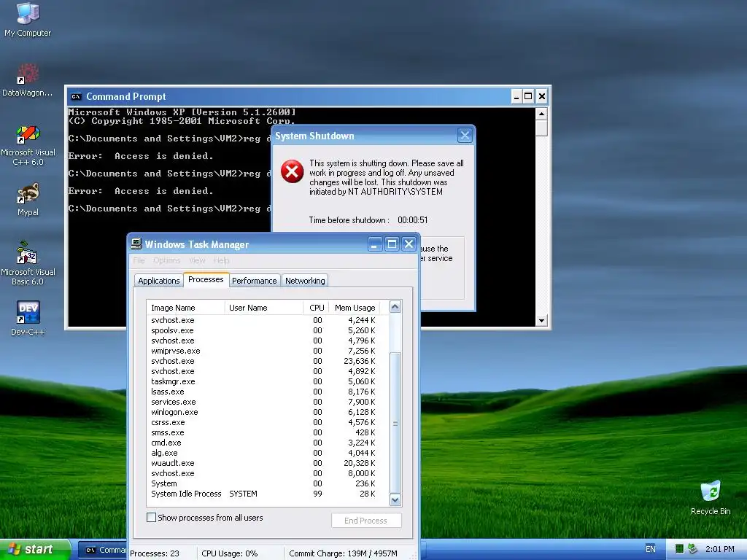Screen dimensions: 747x560
Task: Open the My Computer desktop icon
Action: click(28, 19)
